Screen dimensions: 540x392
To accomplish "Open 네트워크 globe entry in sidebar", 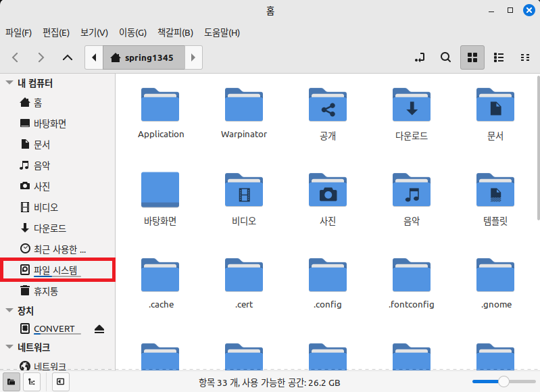I will pyautogui.click(x=57, y=365).
